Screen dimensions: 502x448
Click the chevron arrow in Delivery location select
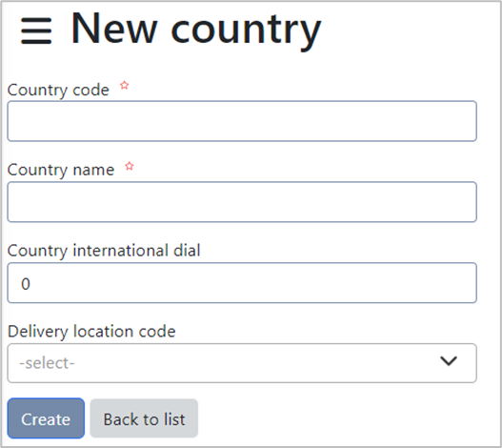click(449, 361)
